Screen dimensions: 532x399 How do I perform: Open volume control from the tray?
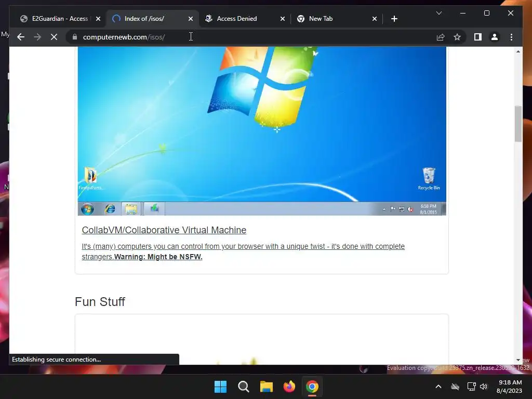484,387
